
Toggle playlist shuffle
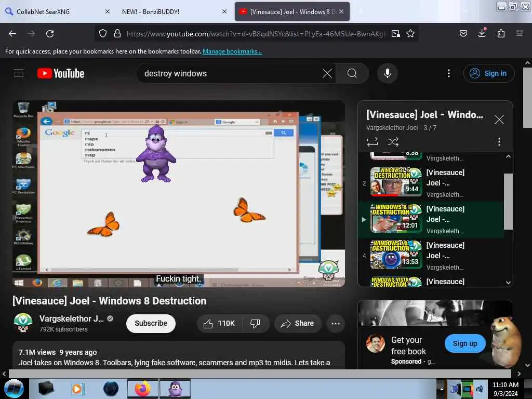[393, 142]
